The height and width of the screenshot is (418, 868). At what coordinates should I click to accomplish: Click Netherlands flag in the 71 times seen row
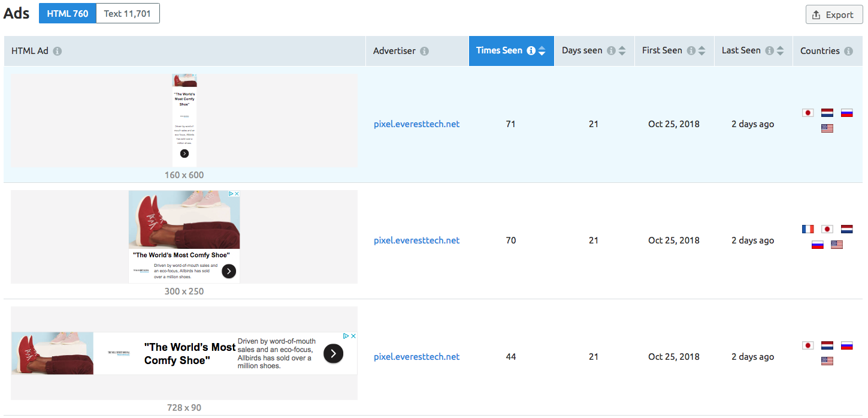[x=827, y=113]
